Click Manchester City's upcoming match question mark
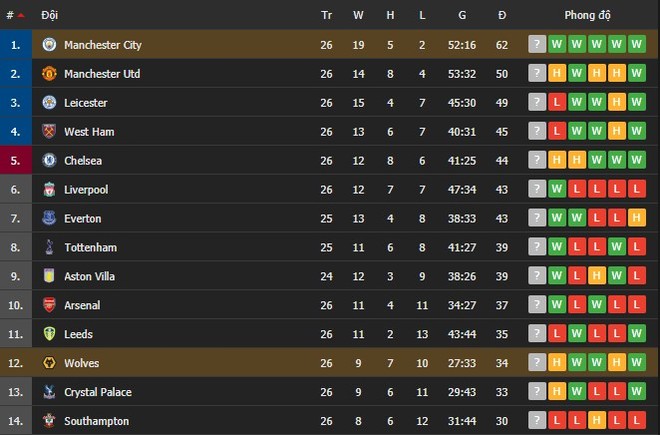Screen dimensions: 660x435 (x=537, y=44)
